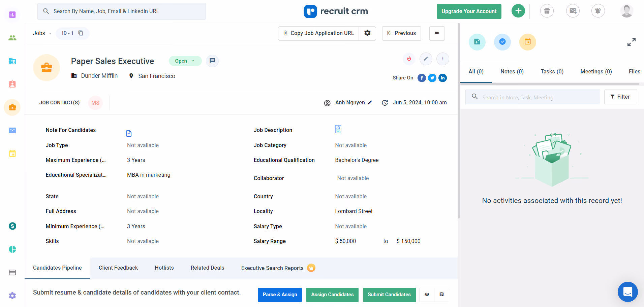This screenshot has height=307, width=644.
Task: Share job on Twitter
Action: tap(432, 78)
